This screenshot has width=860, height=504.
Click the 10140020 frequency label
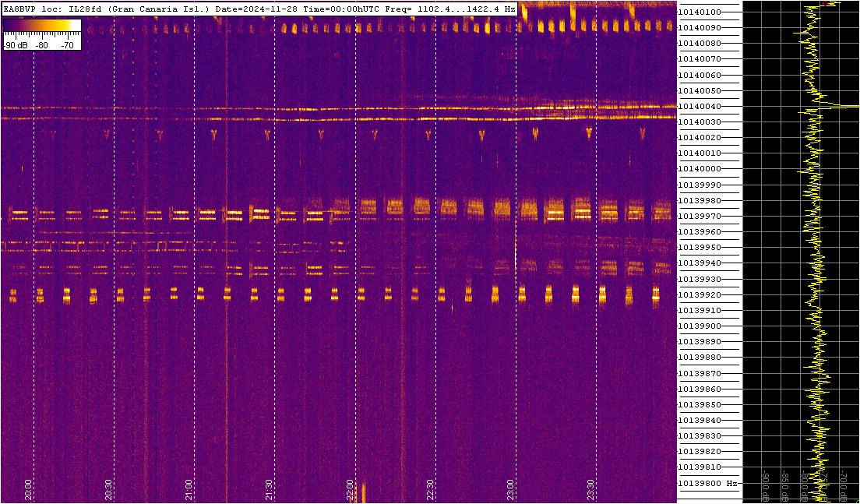700,138
